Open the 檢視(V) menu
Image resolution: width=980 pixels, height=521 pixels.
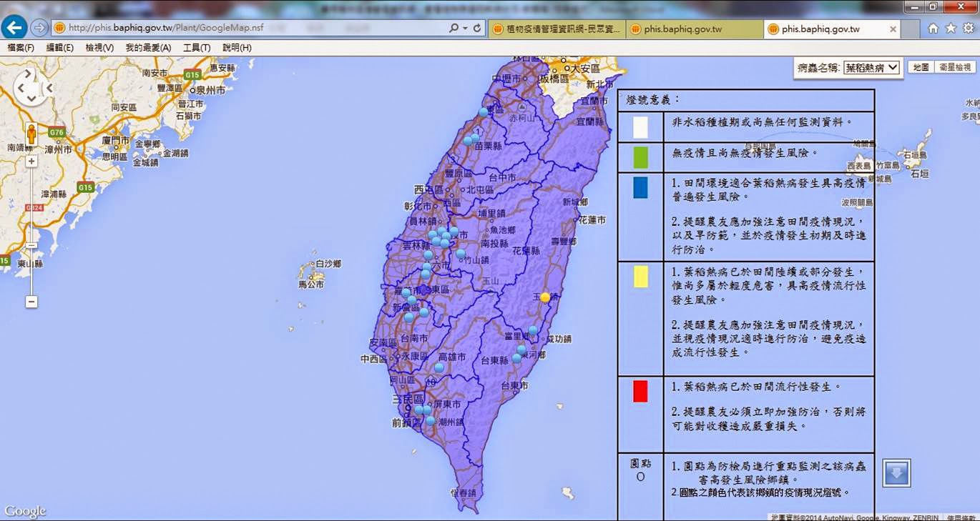coord(99,48)
